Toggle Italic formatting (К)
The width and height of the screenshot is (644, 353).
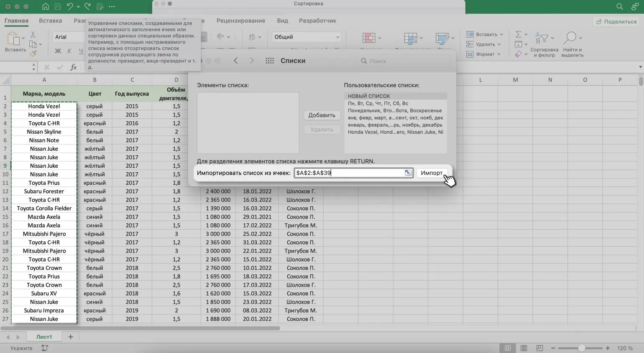[x=69, y=51]
